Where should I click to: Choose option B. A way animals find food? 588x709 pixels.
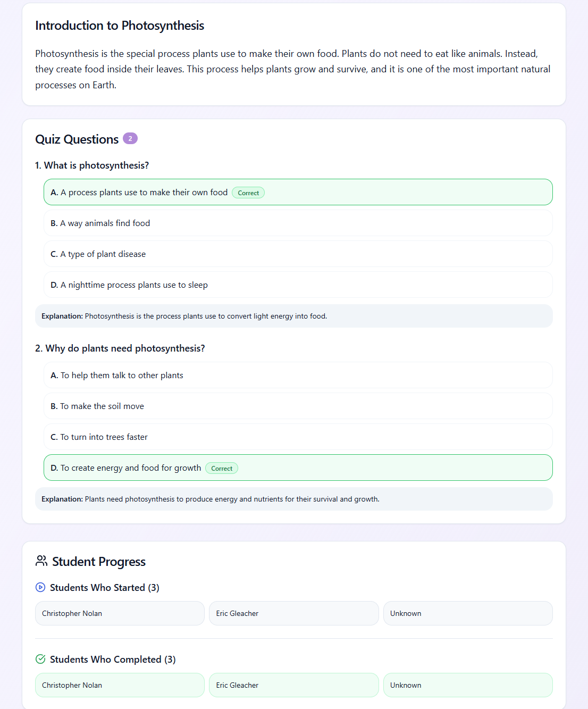point(298,223)
